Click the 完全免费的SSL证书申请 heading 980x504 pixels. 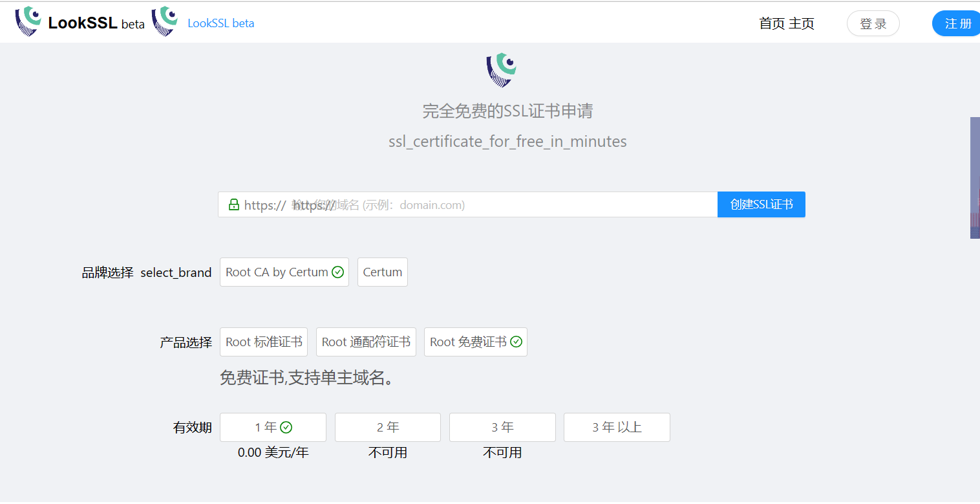507,111
